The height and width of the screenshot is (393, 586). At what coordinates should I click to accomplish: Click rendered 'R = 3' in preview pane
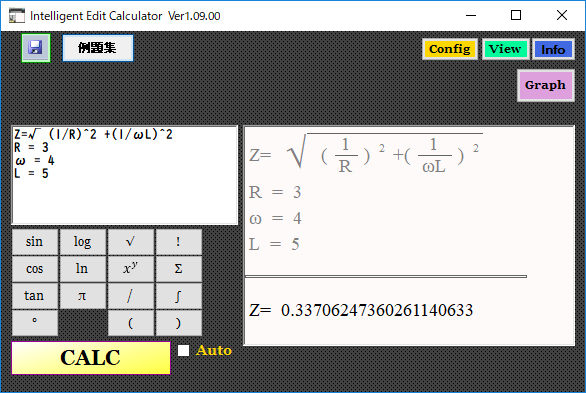pos(275,192)
